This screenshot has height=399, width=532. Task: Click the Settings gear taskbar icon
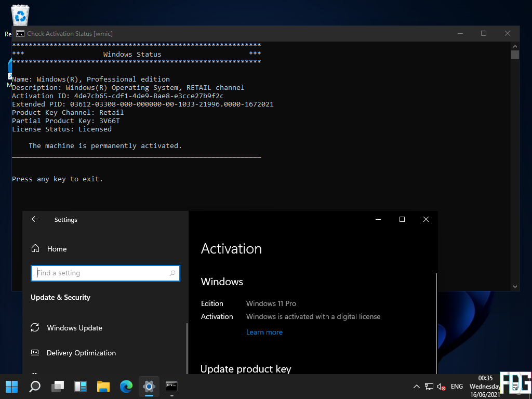tap(149, 387)
